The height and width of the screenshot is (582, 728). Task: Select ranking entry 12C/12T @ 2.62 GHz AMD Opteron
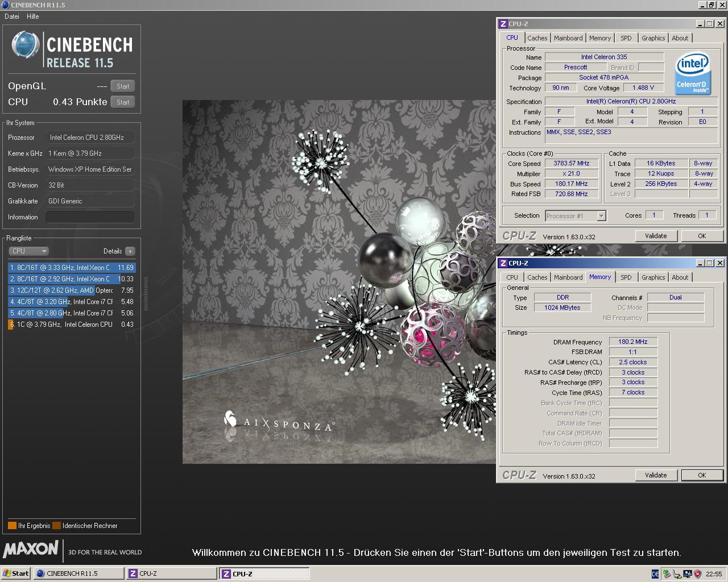coord(72,290)
